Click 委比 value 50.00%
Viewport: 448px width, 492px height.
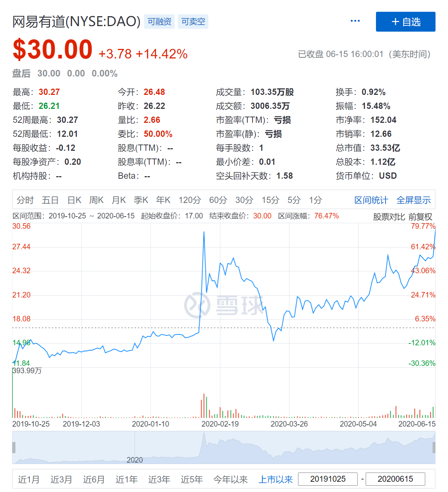click(158, 134)
